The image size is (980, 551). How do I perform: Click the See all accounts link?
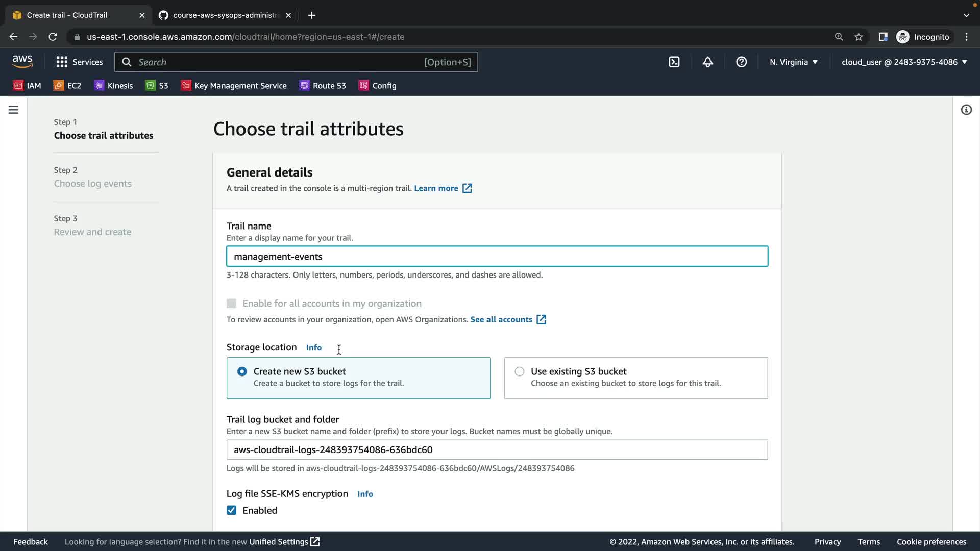pyautogui.click(x=501, y=319)
